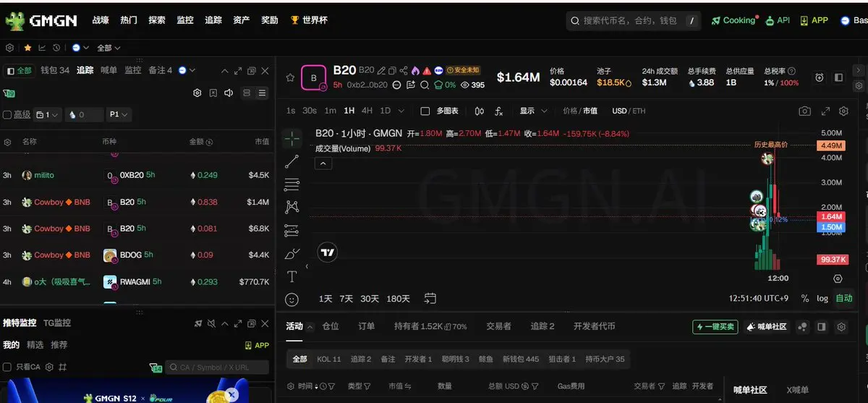The height and width of the screenshot is (403, 868).
Task: Open the 全部 dropdown in the top toolbar
Action: [108, 48]
